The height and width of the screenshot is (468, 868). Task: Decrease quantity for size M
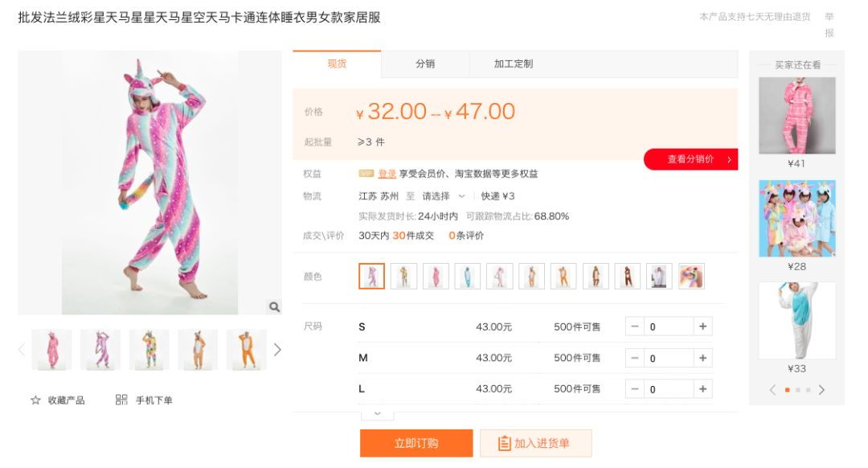pos(635,359)
